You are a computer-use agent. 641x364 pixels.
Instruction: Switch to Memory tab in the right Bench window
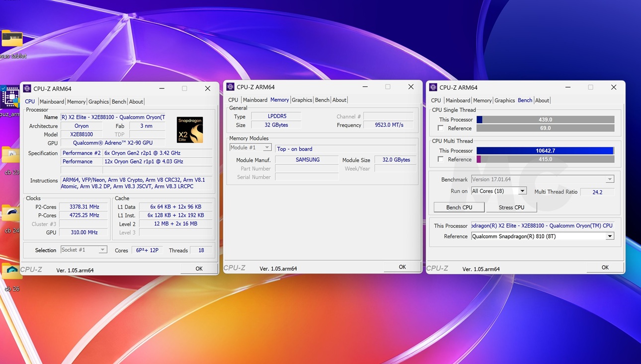(482, 100)
